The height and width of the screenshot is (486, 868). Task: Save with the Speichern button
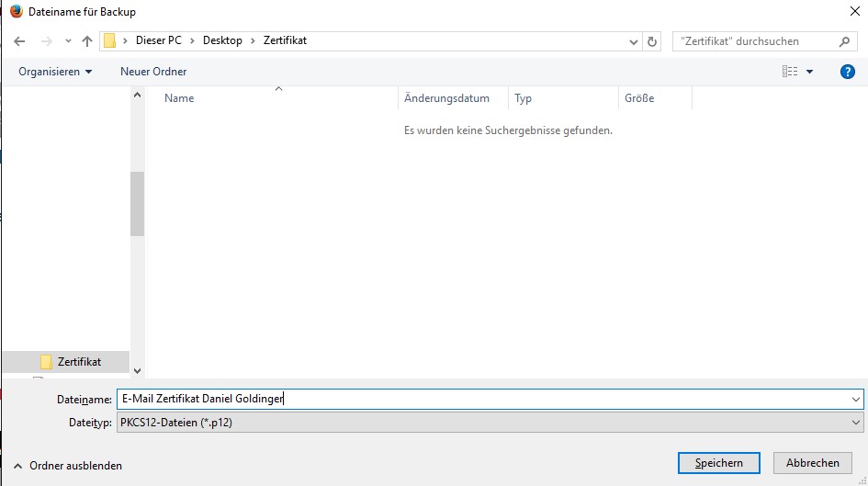[x=718, y=463]
